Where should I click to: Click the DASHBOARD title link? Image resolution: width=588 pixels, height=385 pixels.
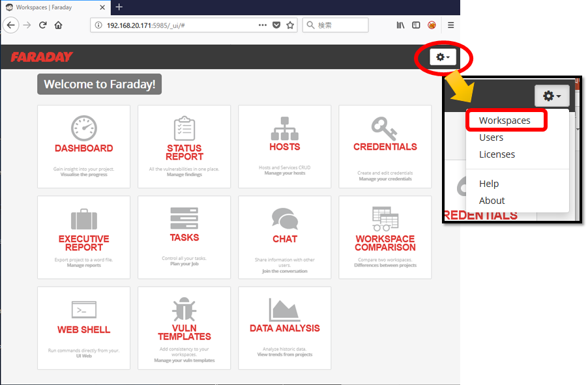(x=84, y=149)
